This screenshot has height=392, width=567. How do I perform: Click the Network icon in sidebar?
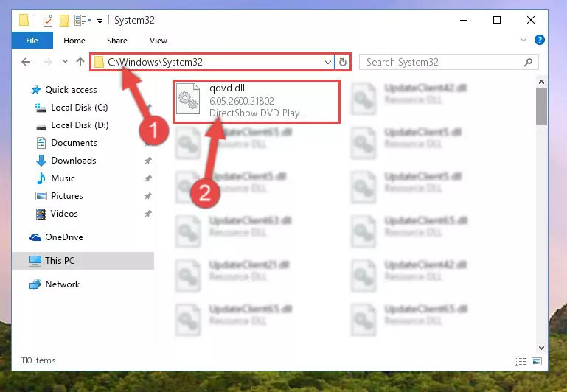tap(35, 284)
